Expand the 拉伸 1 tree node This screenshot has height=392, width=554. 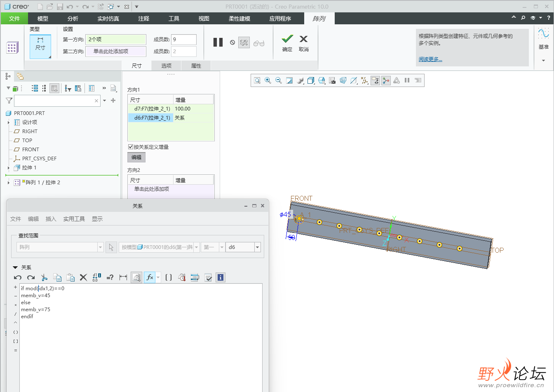(9, 168)
